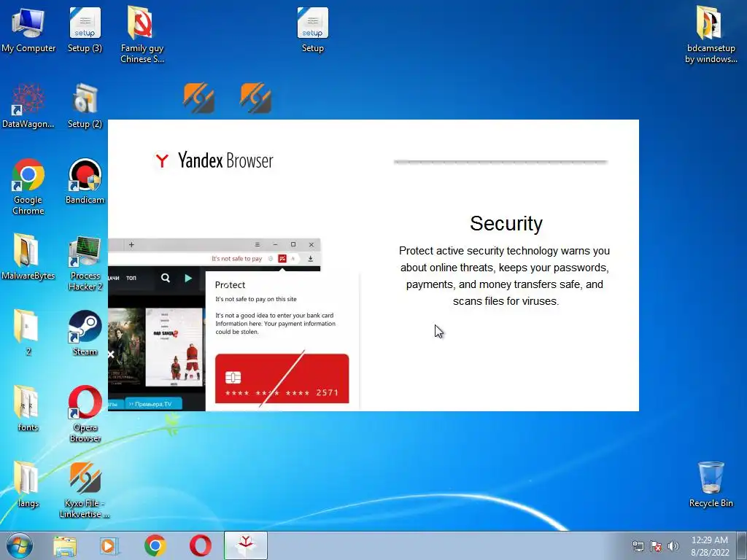The height and width of the screenshot is (560, 747).
Task: Open the Recycle Bin
Action: [x=711, y=485]
